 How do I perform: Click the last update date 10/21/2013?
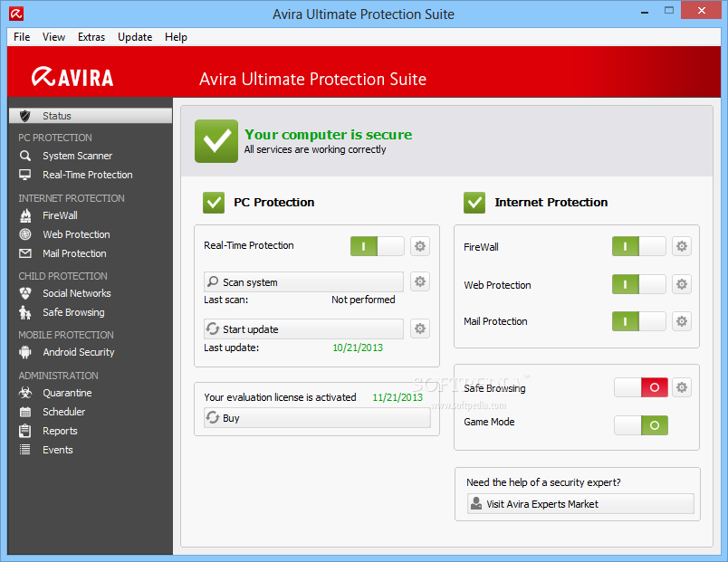tap(358, 348)
